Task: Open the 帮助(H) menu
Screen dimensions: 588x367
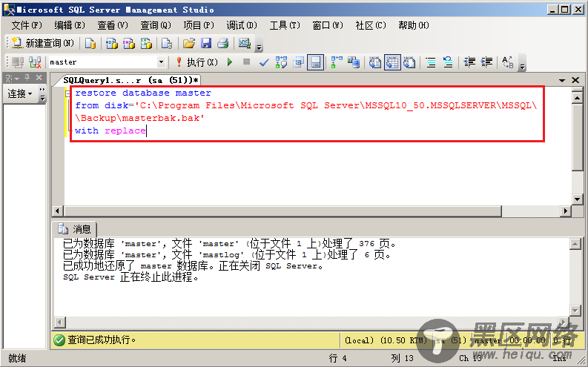Action: tap(414, 25)
